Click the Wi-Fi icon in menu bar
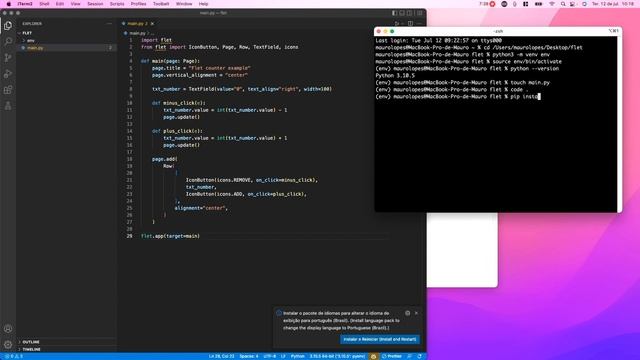Screen dimensions: 640x360 (x=552, y=4)
